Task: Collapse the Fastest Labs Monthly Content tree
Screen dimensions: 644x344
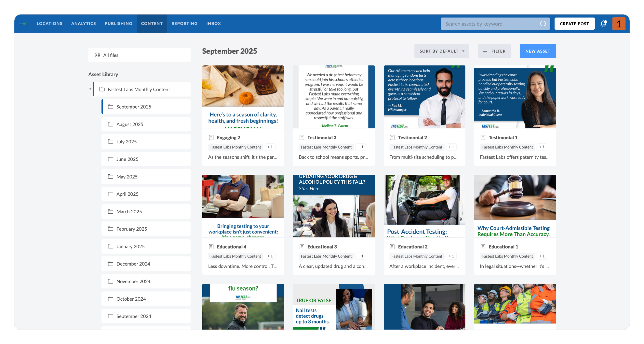Action: pyautogui.click(x=90, y=89)
